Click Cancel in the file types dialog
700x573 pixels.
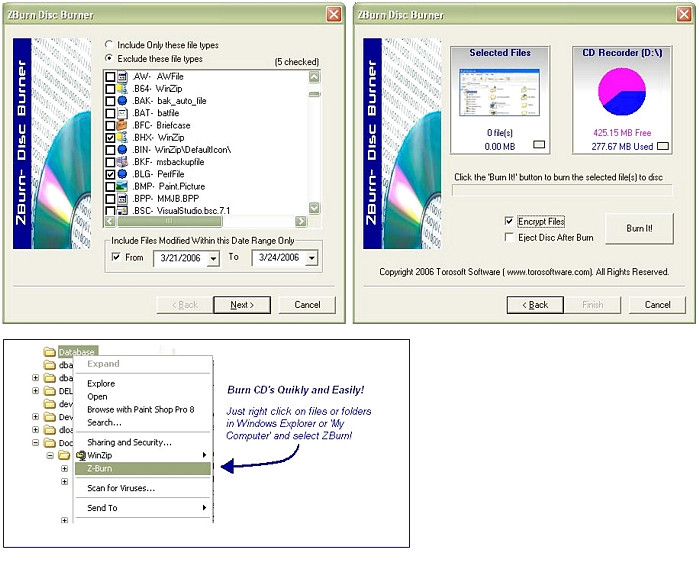(307, 305)
